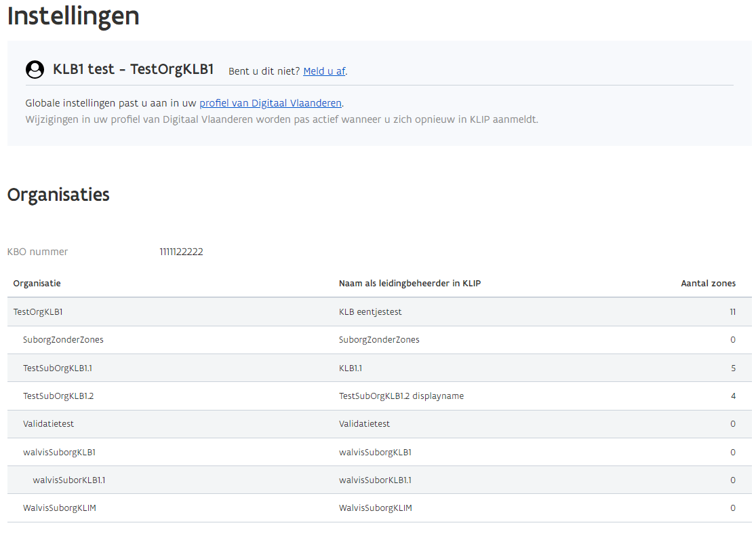Click the user profile avatar icon
The image size is (756, 534).
coord(35,69)
